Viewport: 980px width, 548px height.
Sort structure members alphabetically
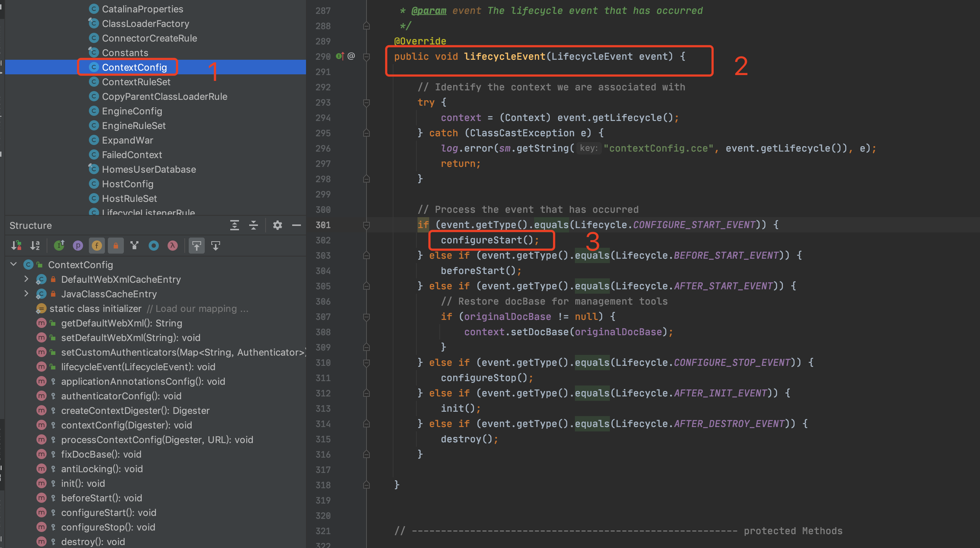point(35,246)
